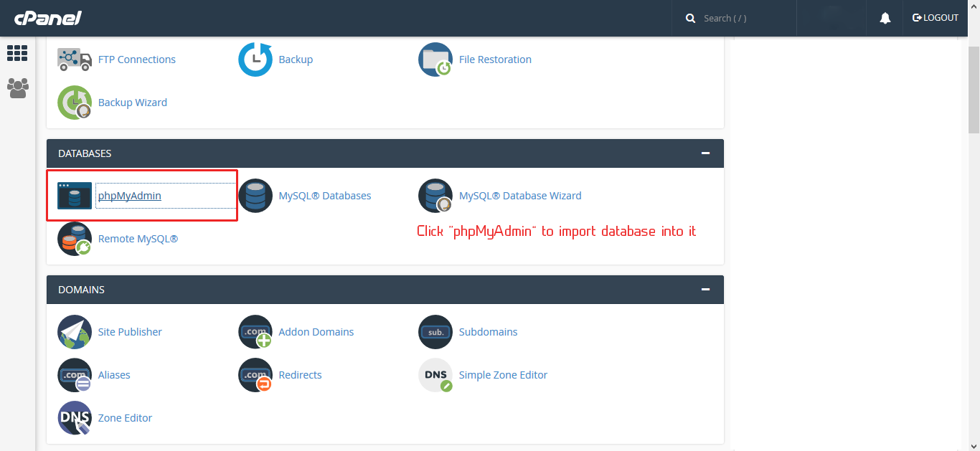
Task: Open the home grid icon in sidebar
Action: [17, 53]
